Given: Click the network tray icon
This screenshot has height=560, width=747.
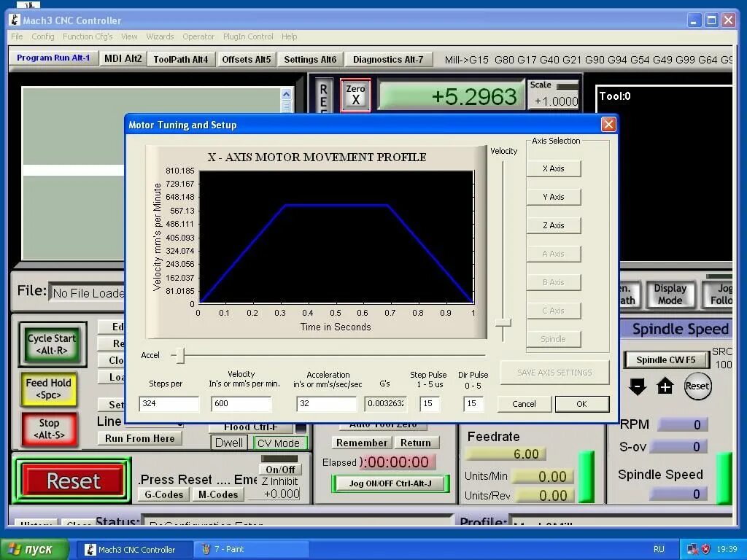Looking at the screenshot, I should [693, 549].
